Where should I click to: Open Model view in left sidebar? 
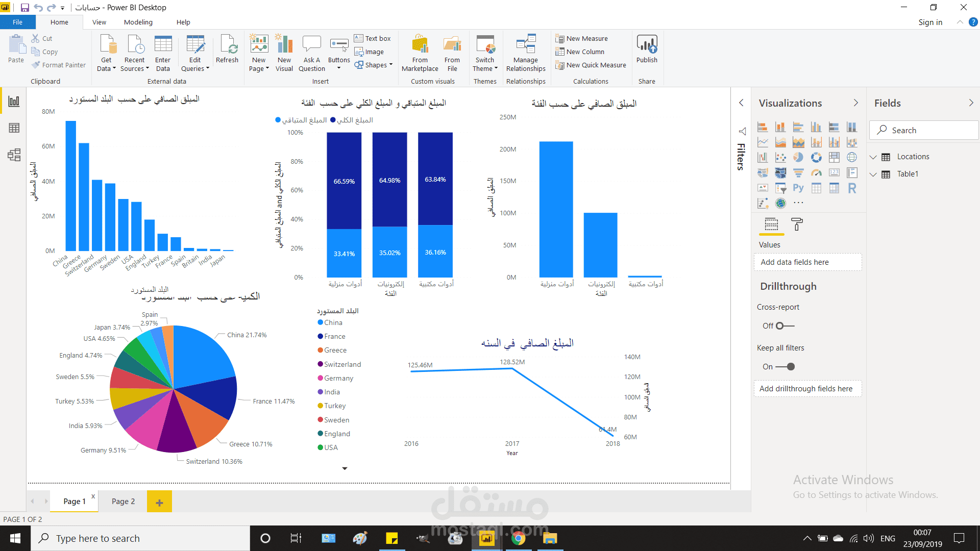pyautogui.click(x=14, y=155)
